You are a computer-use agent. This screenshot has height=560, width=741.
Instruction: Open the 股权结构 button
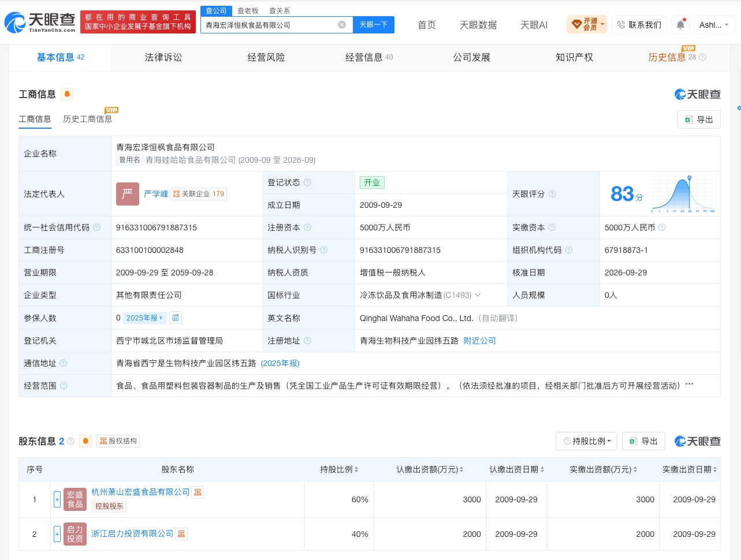pyautogui.click(x=118, y=441)
